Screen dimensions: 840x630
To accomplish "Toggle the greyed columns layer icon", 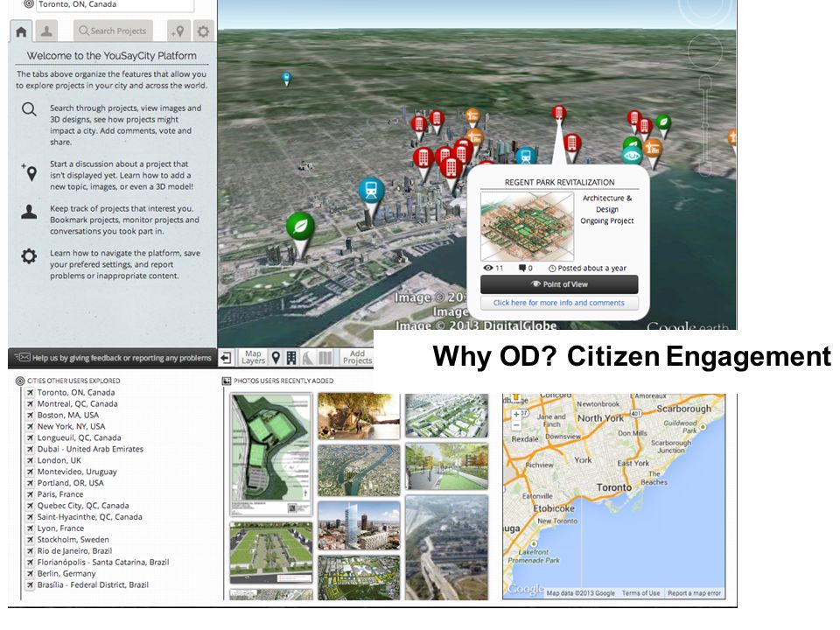I will (325, 357).
